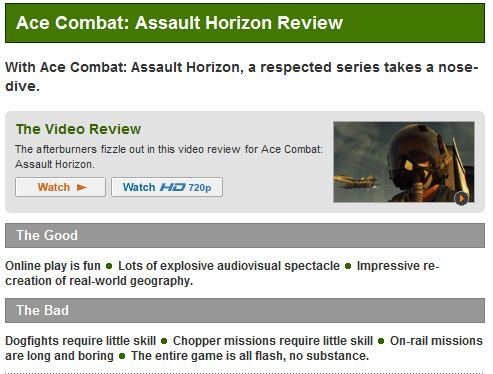This screenshot has width=493, height=374.
Task: Click the "720p" resolution label
Action: click(x=200, y=188)
